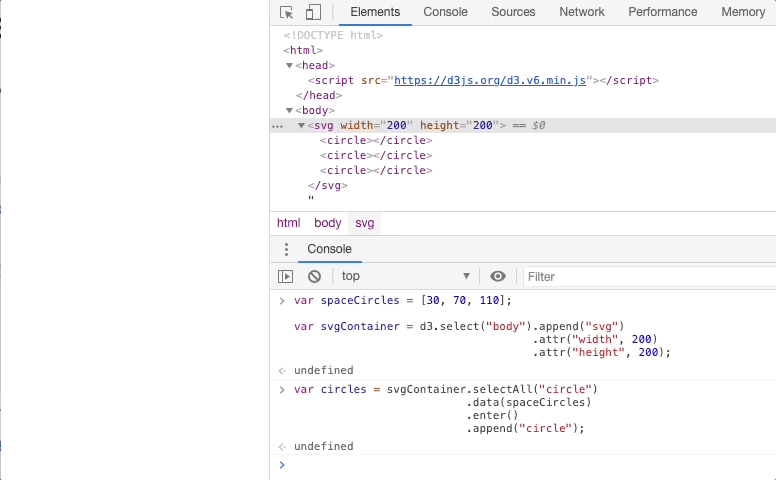Open the Memory tab
Viewport: 776px width, 480px height.
pyautogui.click(x=743, y=12)
